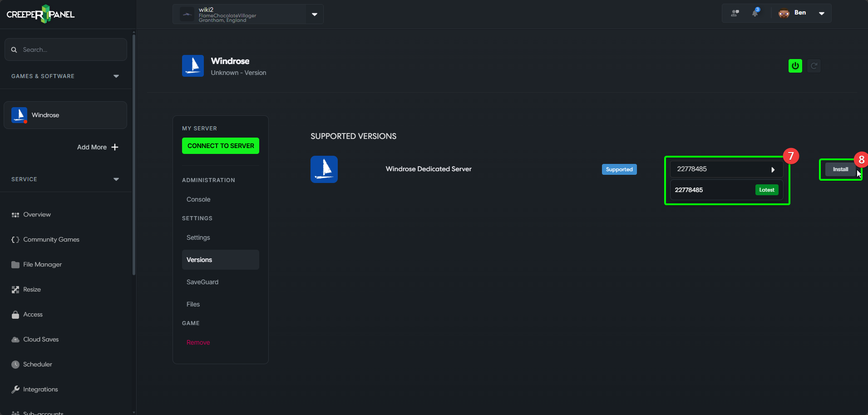Image resolution: width=868 pixels, height=415 pixels.
Task: Open the SaveGuard settings page
Action: (x=202, y=282)
